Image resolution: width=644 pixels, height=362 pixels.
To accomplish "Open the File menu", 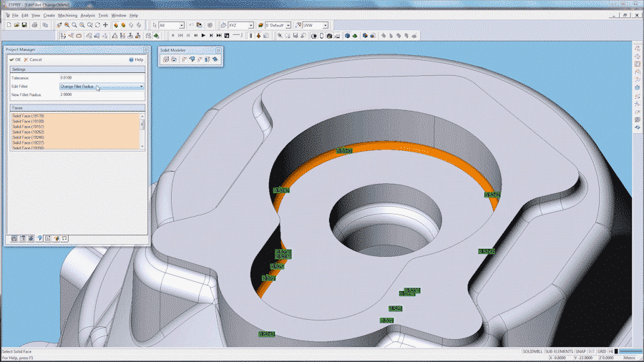I will point(15,15).
